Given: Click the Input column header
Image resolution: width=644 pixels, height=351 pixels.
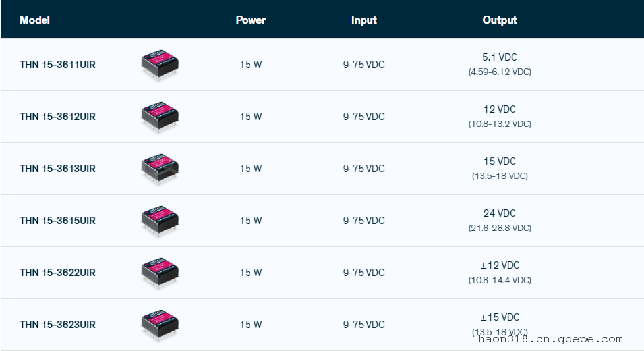Looking at the screenshot, I should [364, 20].
